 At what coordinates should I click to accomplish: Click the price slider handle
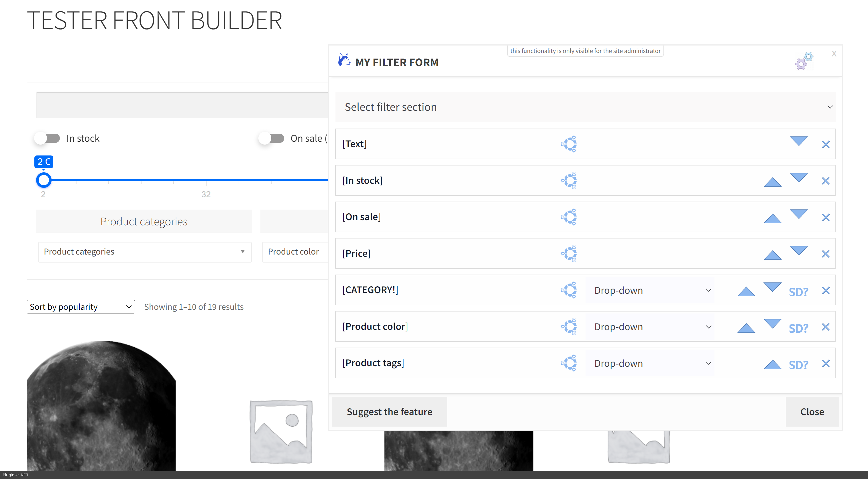tap(44, 180)
